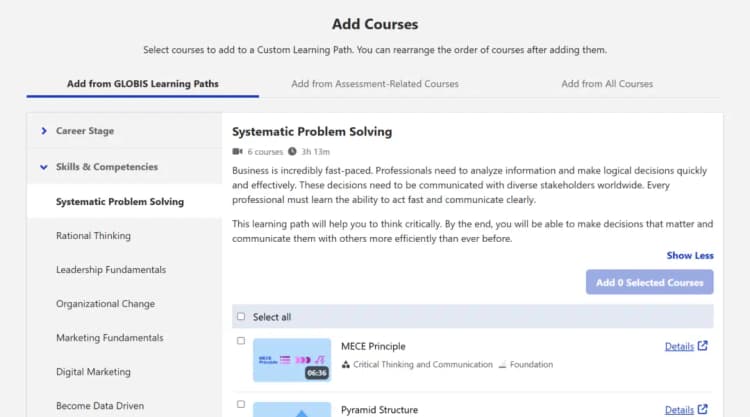Click the 06:36 duration badge
The width and height of the screenshot is (750, 417).
coord(317,373)
